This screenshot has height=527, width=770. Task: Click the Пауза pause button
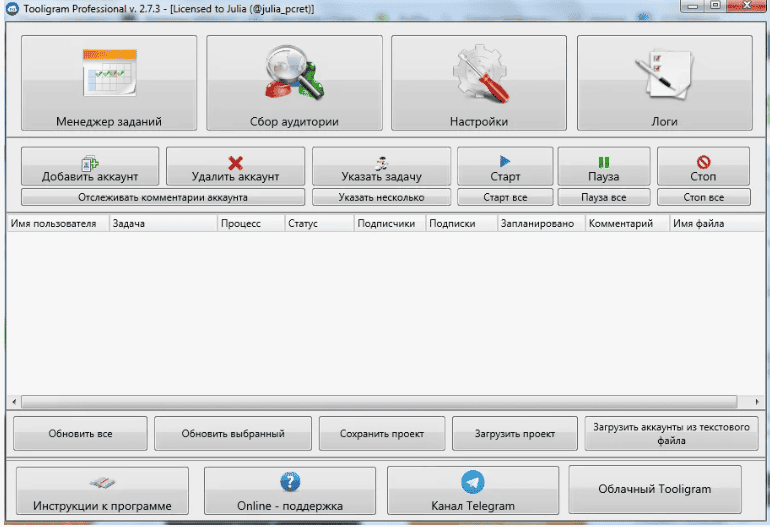click(x=604, y=166)
